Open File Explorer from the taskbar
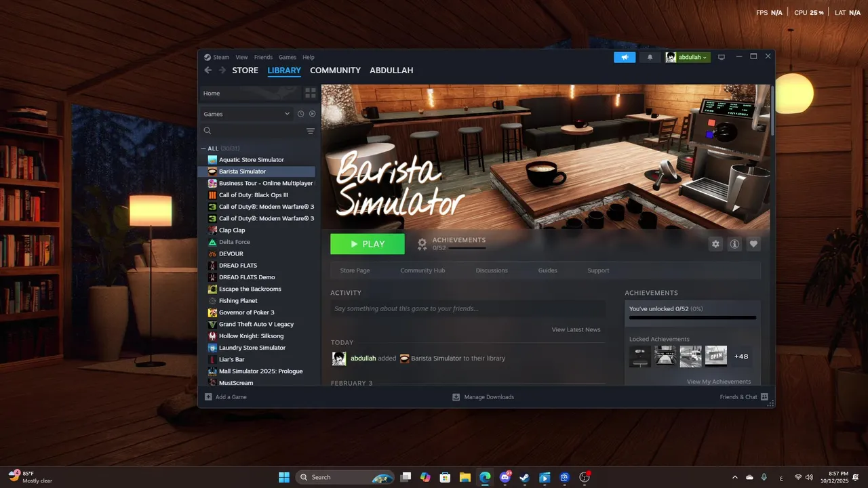This screenshot has width=868, height=488. click(x=465, y=477)
